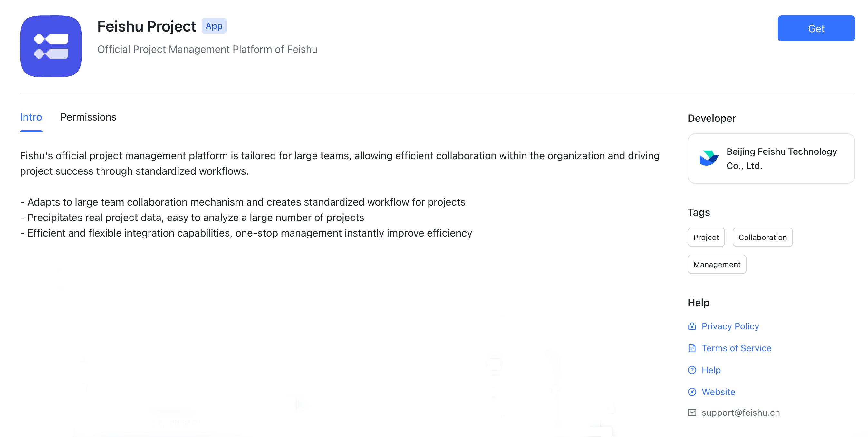Screen dimensions: 868x437
Task: Click the Website link in sidebar
Action: [x=718, y=392]
